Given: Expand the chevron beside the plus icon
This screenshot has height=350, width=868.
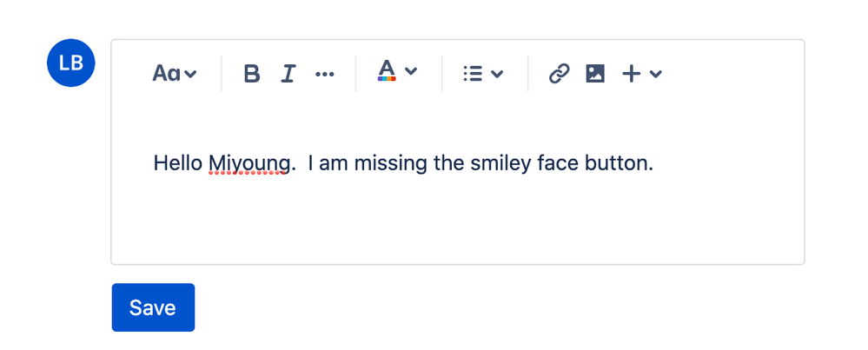Looking at the screenshot, I should point(656,74).
